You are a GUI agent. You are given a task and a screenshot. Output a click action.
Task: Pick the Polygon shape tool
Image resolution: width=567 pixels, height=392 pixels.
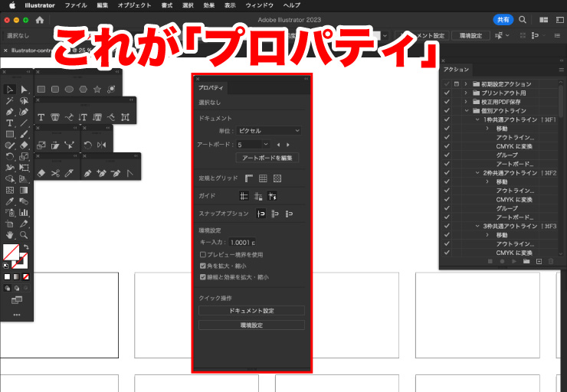pyautogui.click(x=84, y=90)
